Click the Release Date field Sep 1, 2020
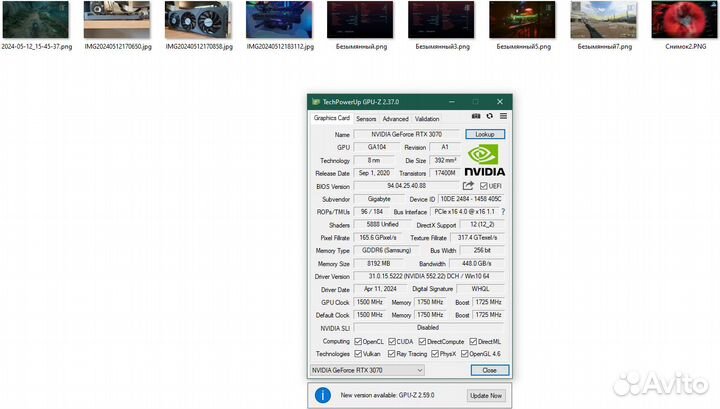Screen dimensions: 720x409 [374, 173]
